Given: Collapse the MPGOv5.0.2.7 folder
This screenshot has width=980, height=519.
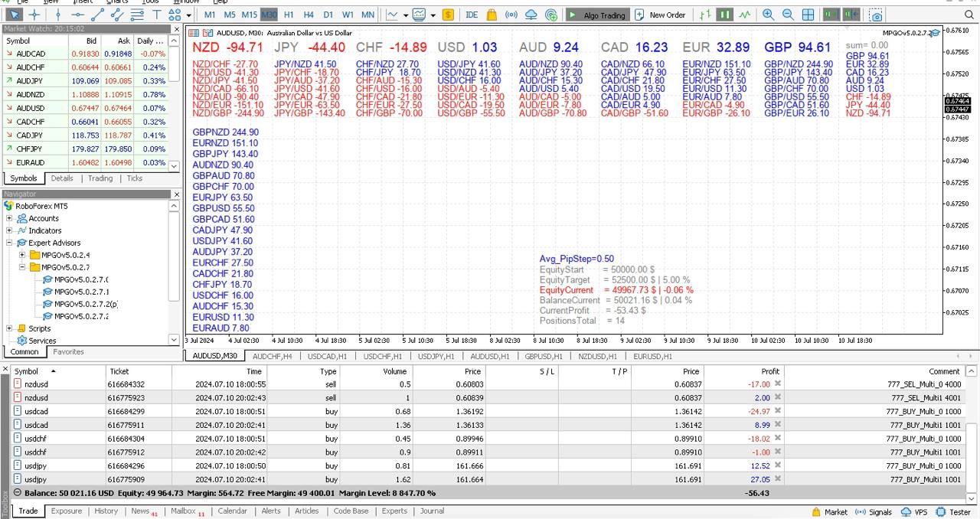Looking at the screenshot, I should (22, 267).
